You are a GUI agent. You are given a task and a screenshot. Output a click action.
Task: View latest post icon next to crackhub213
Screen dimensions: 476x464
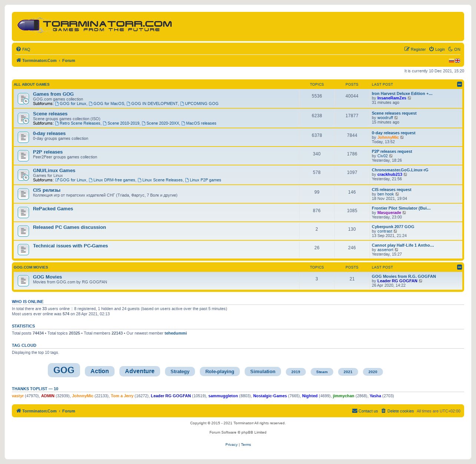[406, 175]
